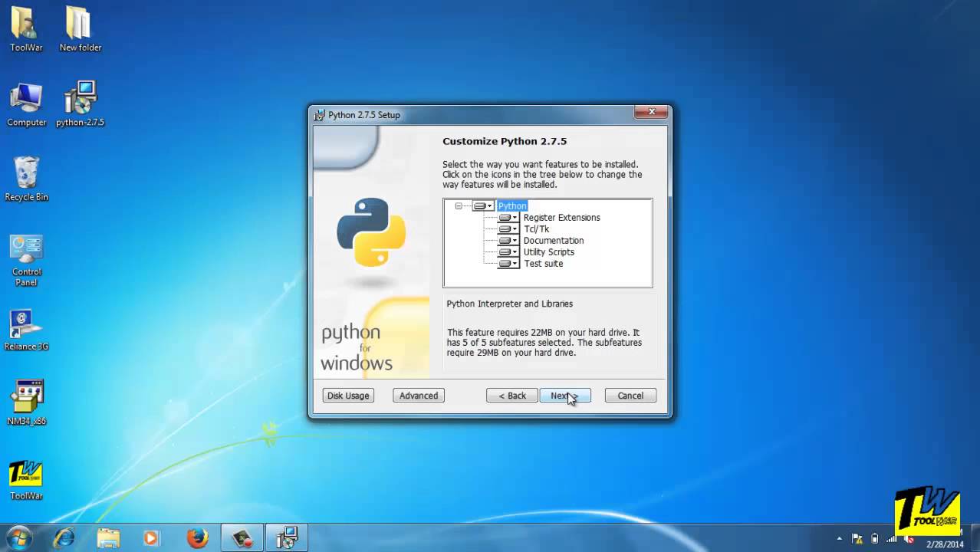
Task: Select the New folder desktop icon
Action: pyautogui.click(x=80, y=29)
